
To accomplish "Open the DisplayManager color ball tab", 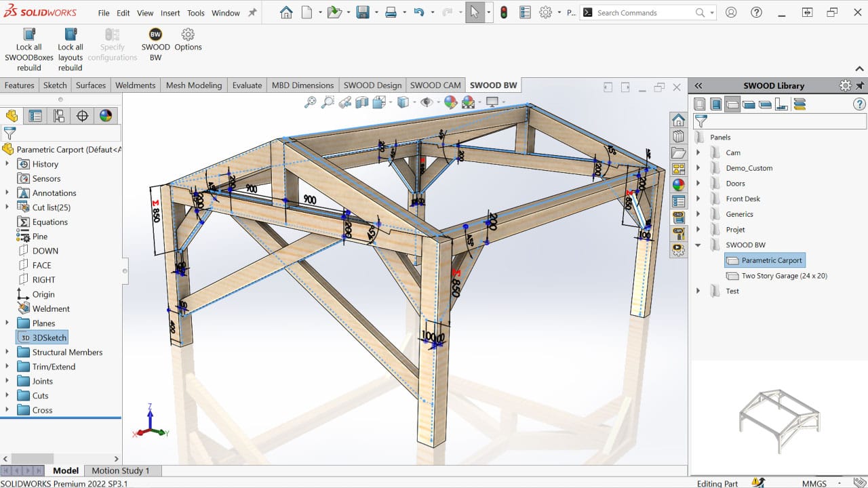I will coord(106,115).
